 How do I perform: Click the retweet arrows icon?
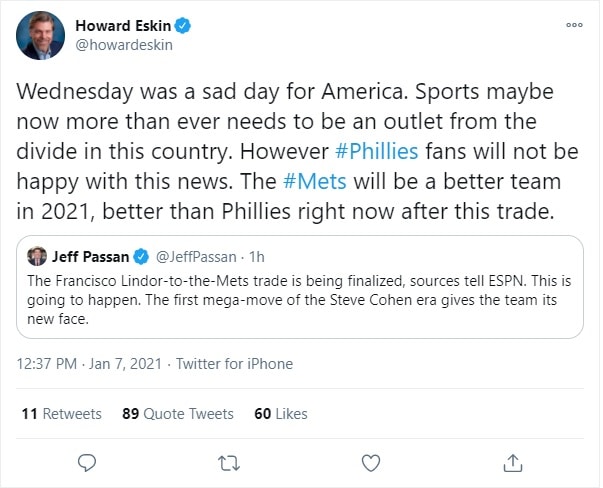(230, 462)
